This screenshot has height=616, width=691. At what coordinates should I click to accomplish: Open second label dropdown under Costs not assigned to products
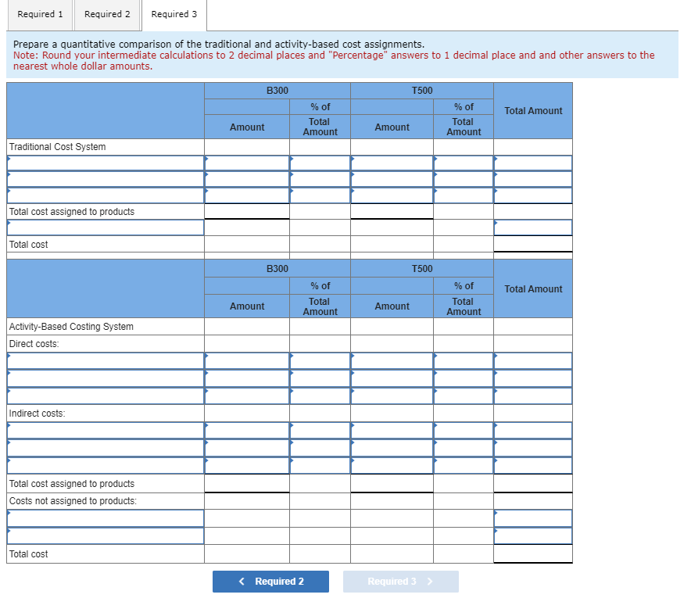point(106,536)
